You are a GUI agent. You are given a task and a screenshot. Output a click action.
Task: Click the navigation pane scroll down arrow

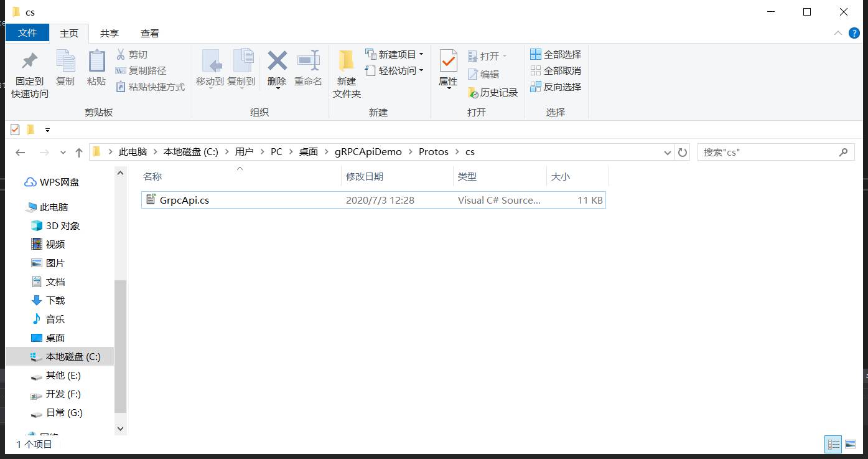(121, 428)
